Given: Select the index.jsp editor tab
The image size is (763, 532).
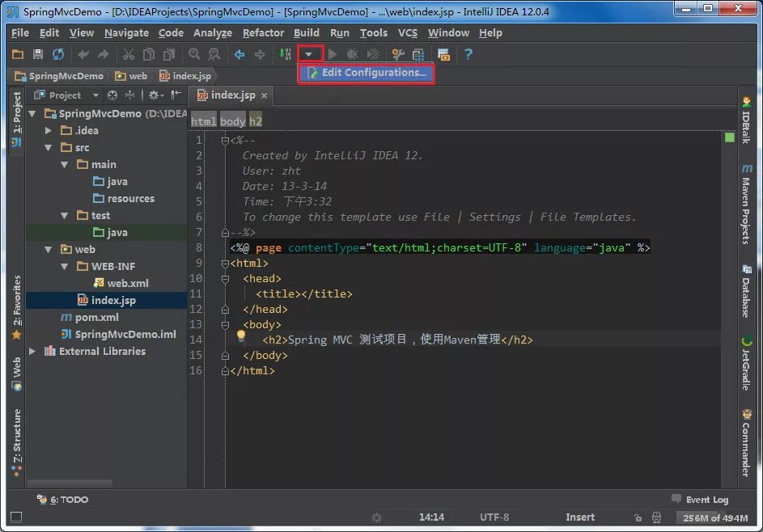Looking at the screenshot, I should (231, 95).
